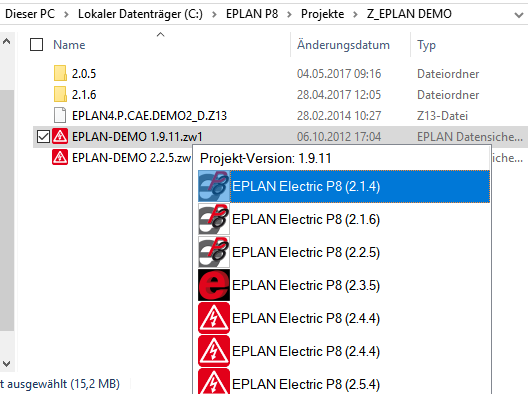Click the EPLAN Datensiche... type cell
The height and width of the screenshot is (394, 528).
pos(470,137)
